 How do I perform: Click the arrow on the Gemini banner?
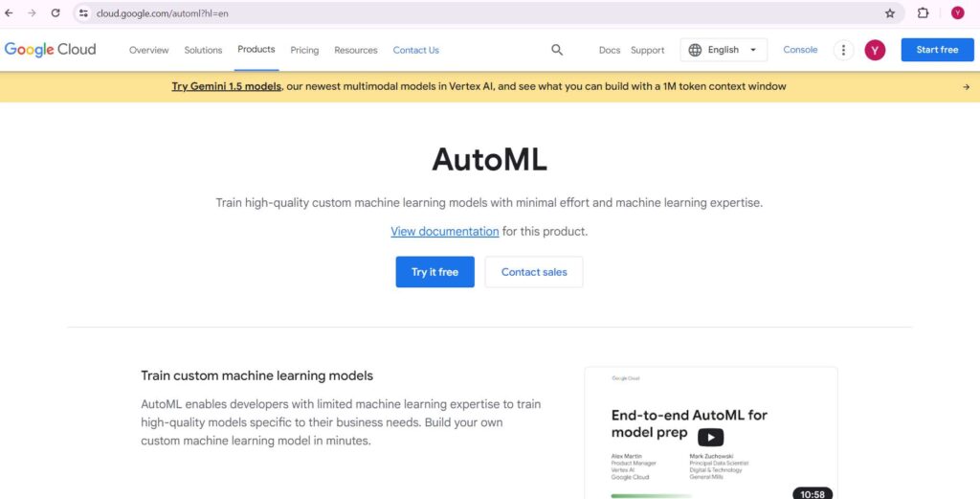[x=967, y=87]
